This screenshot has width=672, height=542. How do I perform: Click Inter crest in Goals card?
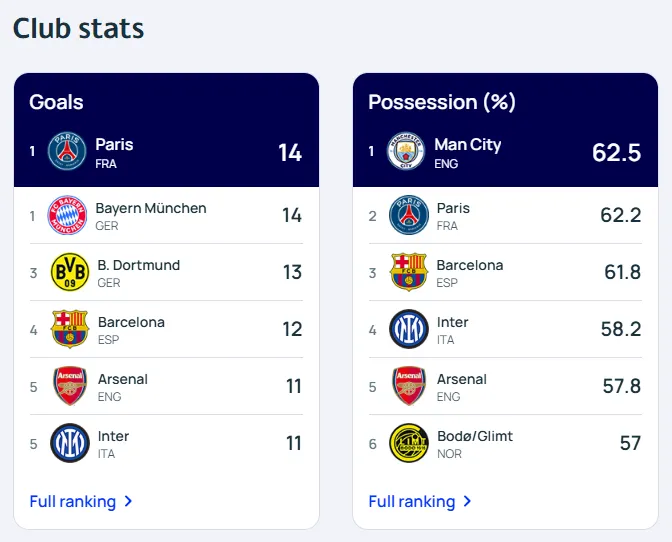tap(69, 443)
